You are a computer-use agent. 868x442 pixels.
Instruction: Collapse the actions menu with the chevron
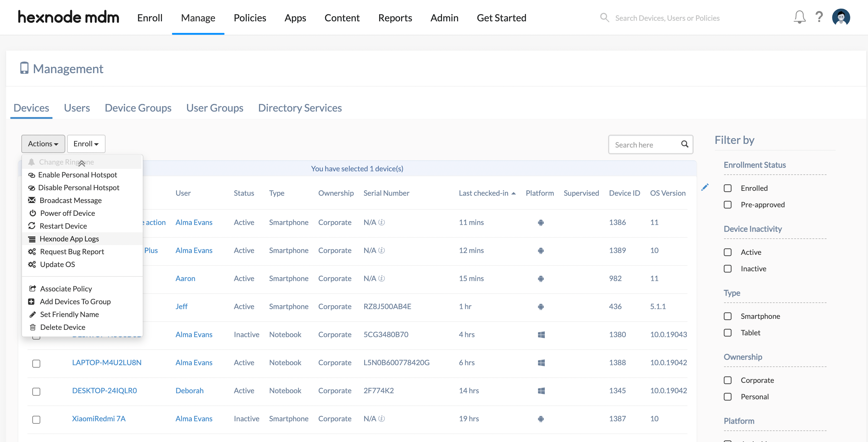(x=81, y=163)
